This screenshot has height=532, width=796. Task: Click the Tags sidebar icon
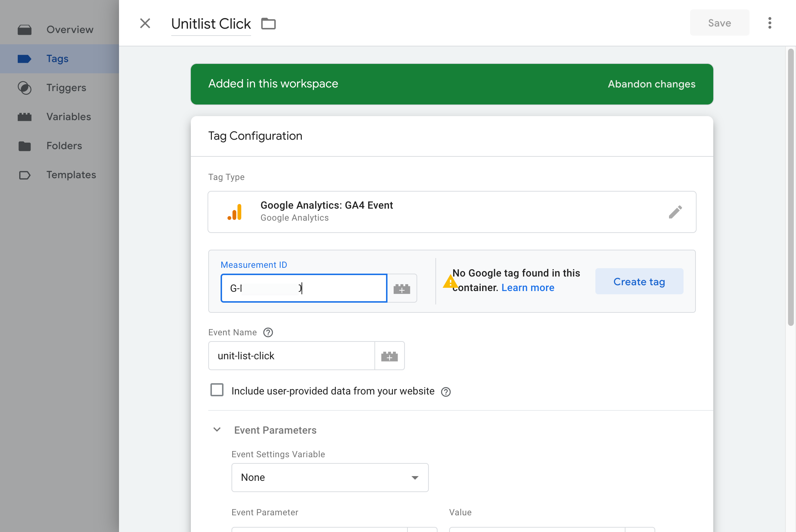(24, 59)
